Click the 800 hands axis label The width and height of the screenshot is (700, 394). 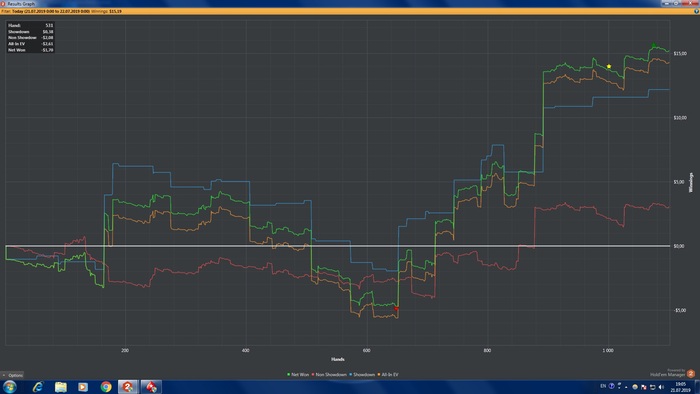point(487,351)
